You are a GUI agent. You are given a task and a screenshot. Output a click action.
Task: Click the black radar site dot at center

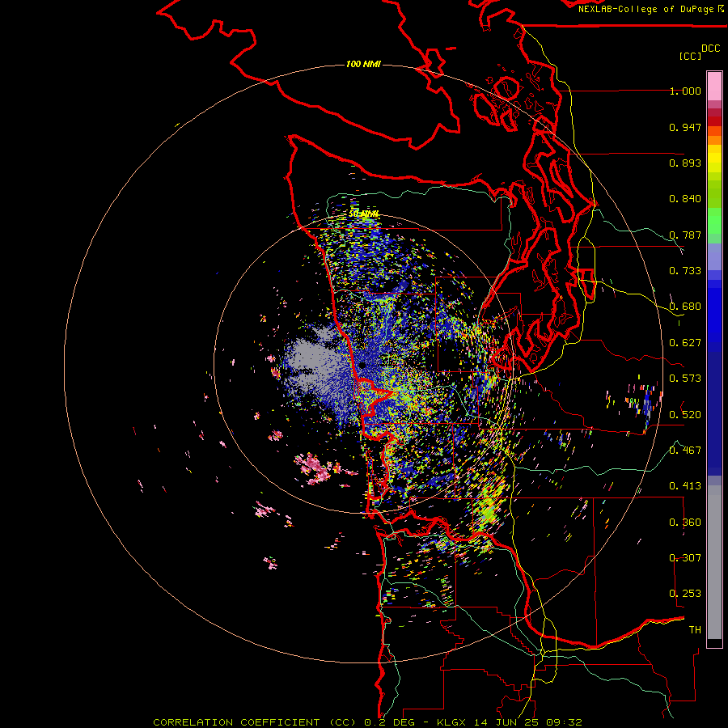[x=362, y=366]
